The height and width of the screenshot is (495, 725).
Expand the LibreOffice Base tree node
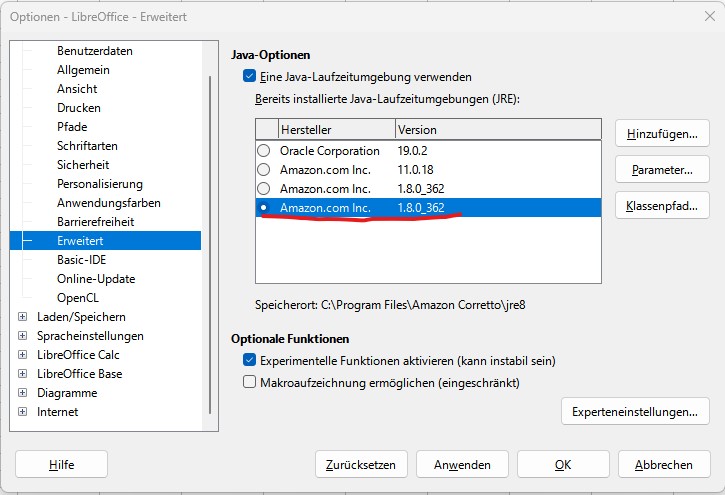tap(22, 373)
